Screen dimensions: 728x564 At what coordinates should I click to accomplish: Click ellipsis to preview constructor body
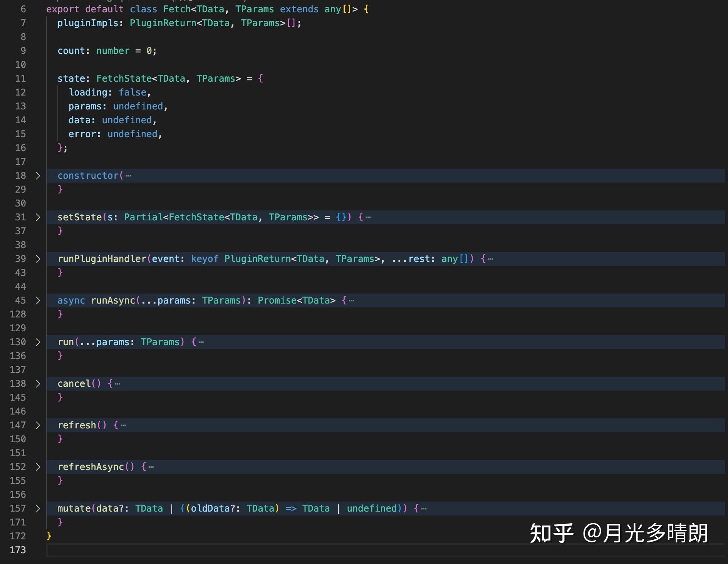pos(128,176)
